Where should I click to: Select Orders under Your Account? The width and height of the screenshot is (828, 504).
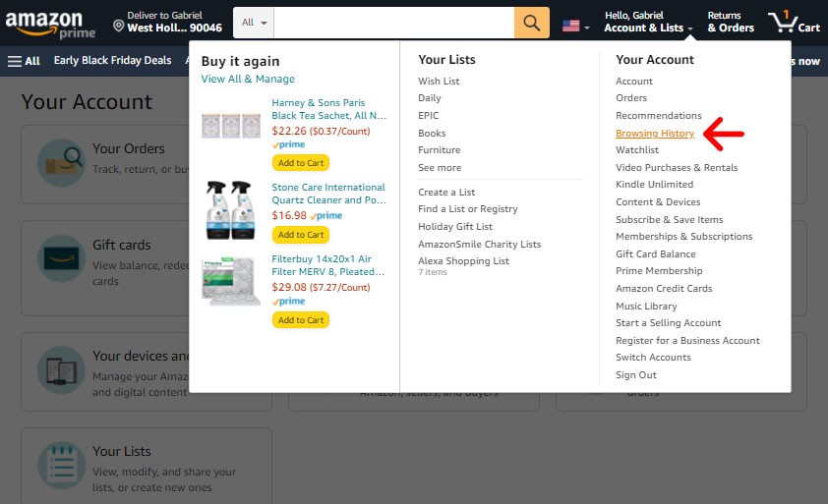point(631,98)
